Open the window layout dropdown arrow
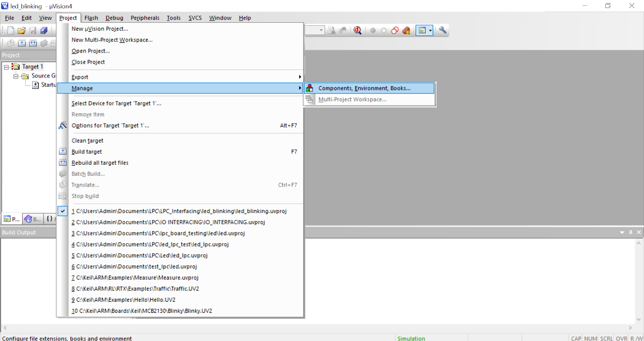This screenshot has width=644, height=341. click(x=430, y=31)
